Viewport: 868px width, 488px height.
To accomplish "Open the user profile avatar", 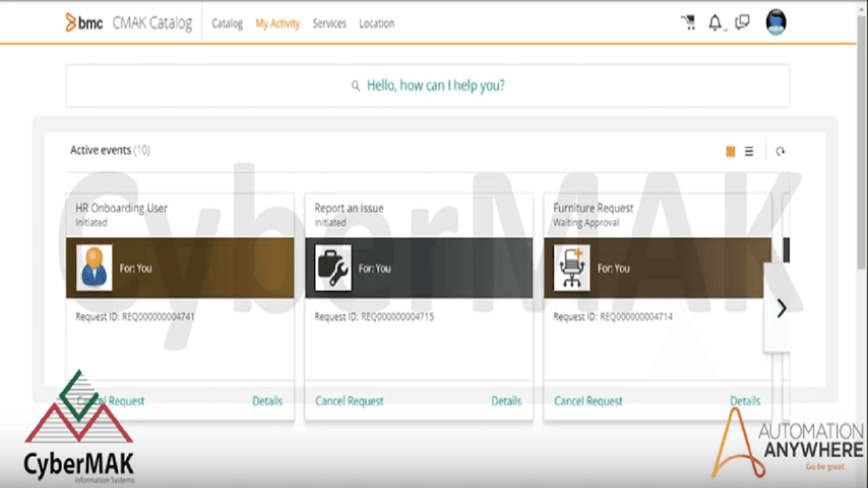I will pyautogui.click(x=776, y=23).
